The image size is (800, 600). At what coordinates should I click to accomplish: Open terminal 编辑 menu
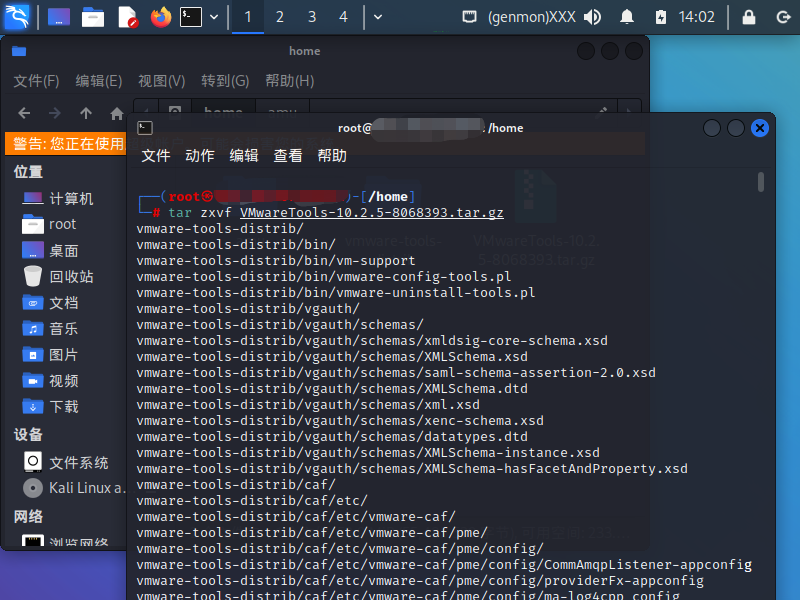point(244,156)
